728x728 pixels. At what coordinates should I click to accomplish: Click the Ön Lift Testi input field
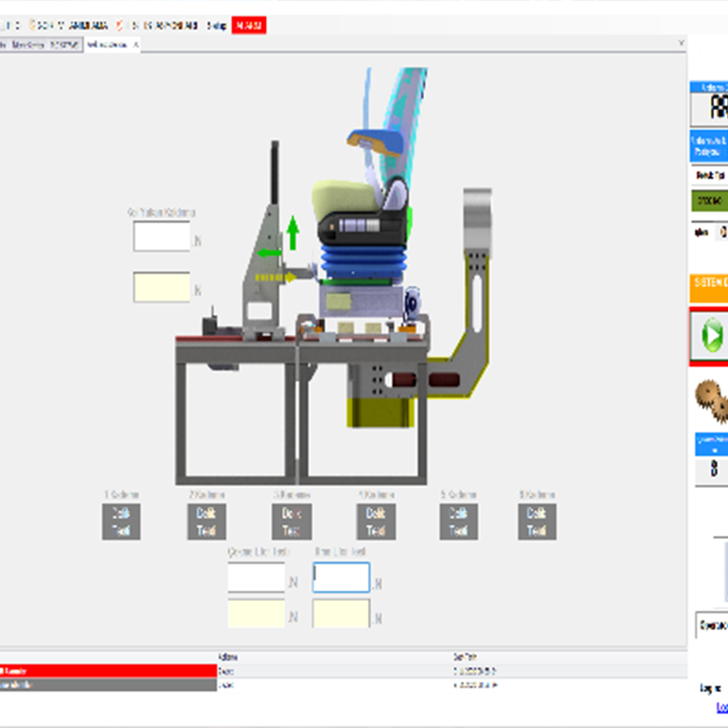[x=340, y=577]
